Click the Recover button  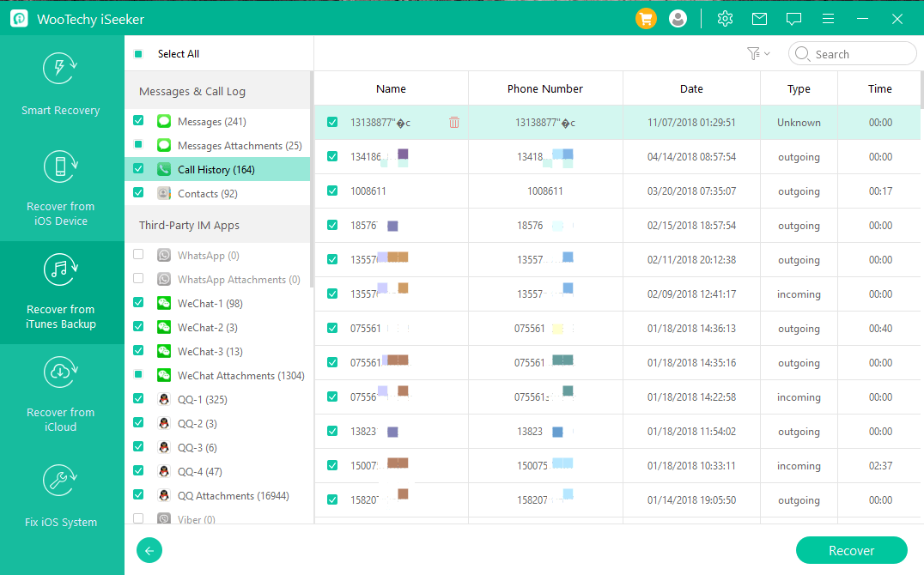[x=851, y=551]
